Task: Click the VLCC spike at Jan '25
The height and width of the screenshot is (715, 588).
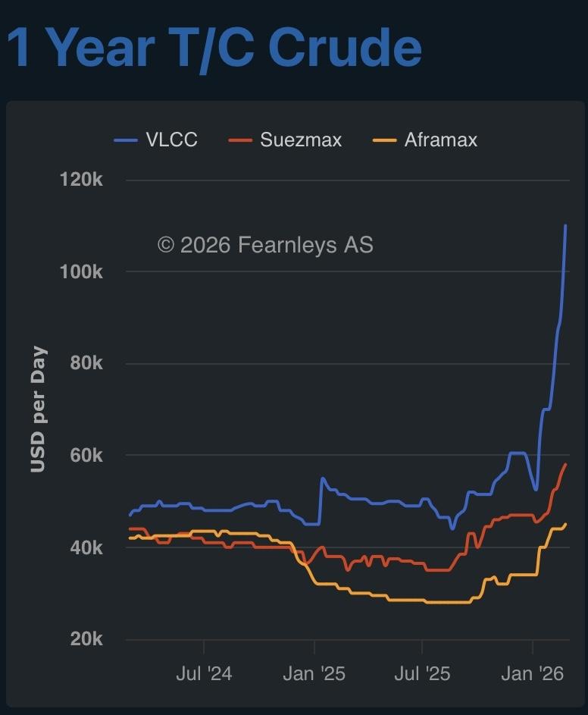Action: coord(322,478)
